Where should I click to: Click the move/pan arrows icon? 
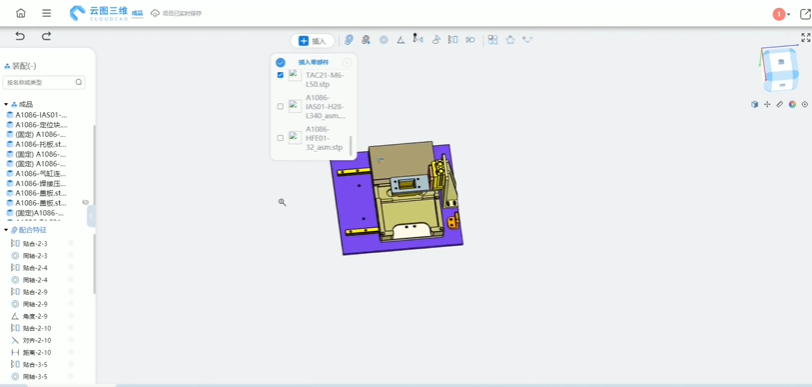(x=767, y=104)
